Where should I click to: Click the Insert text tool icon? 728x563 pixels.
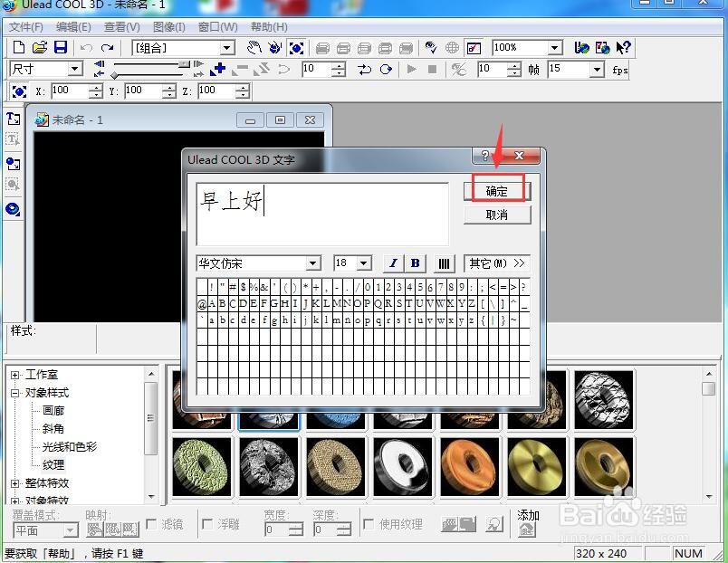coord(14,119)
